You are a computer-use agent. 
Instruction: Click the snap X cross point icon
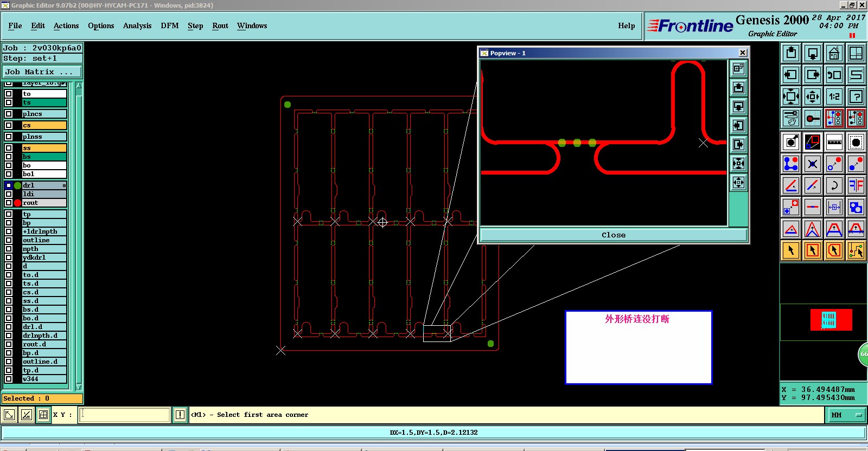[x=813, y=164]
